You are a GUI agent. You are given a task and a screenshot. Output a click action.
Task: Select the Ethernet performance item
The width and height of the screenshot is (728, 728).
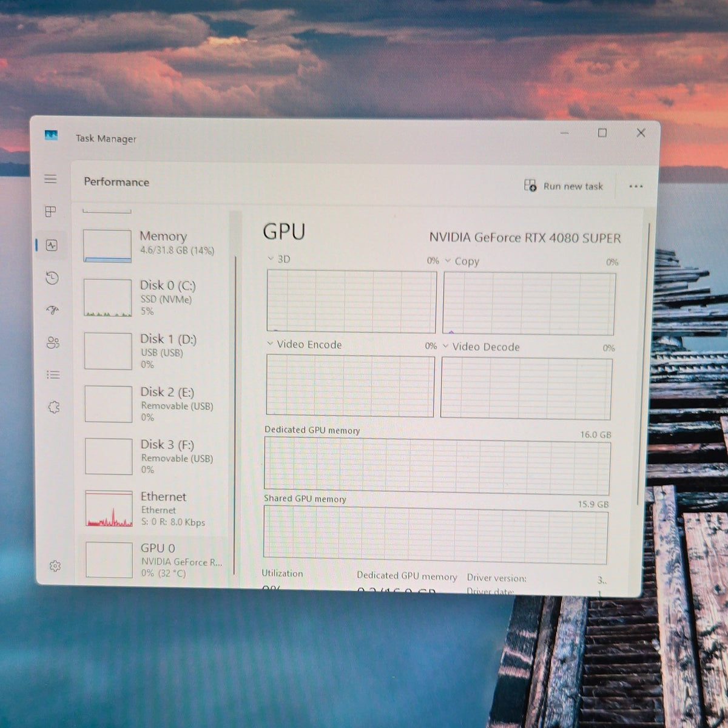coord(153,508)
